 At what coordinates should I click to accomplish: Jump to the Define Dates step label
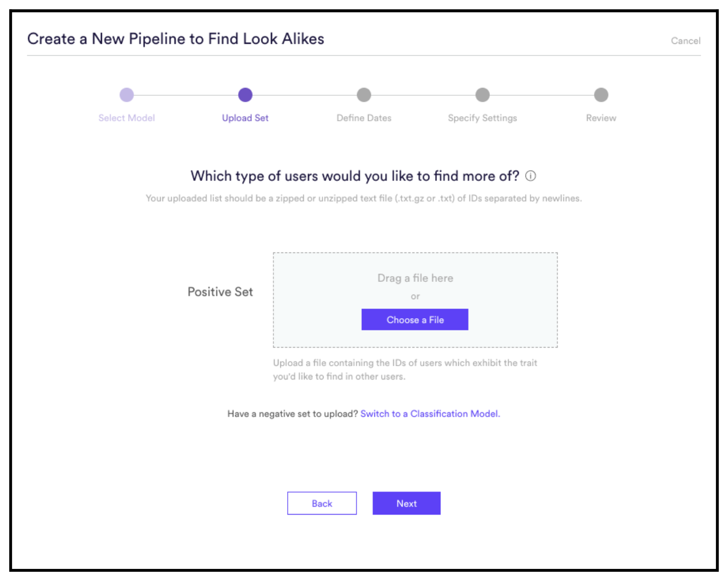364,118
